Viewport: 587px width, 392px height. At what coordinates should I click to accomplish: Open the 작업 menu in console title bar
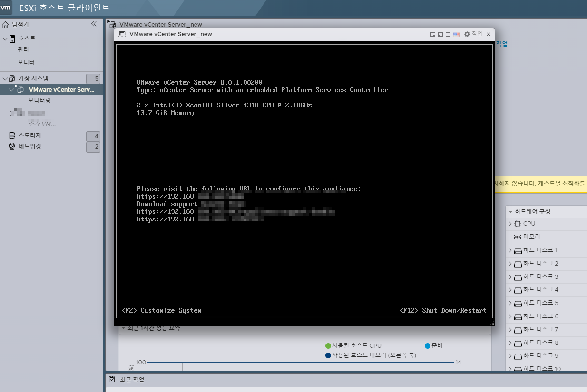tap(477, 34)
